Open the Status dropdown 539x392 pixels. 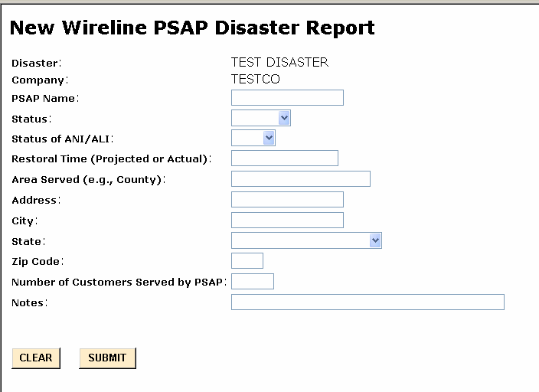pyautogui.click(x=261, y=118)
